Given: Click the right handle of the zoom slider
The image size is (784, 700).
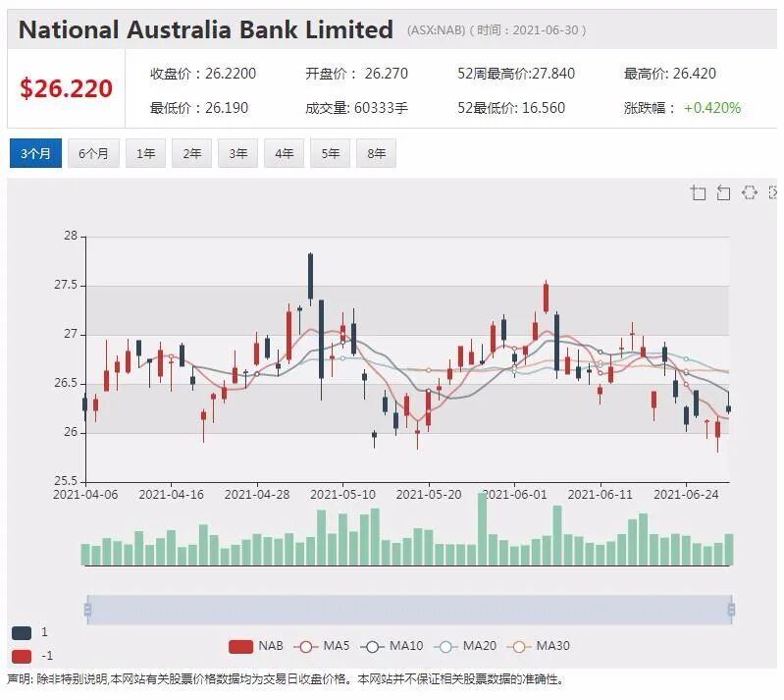Looking at the screenshot, I should [x=731, y=610].
